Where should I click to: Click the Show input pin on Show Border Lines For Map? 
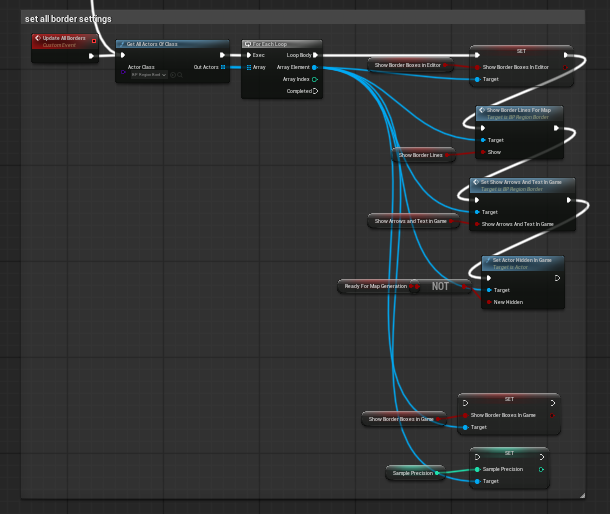[483, 152]
